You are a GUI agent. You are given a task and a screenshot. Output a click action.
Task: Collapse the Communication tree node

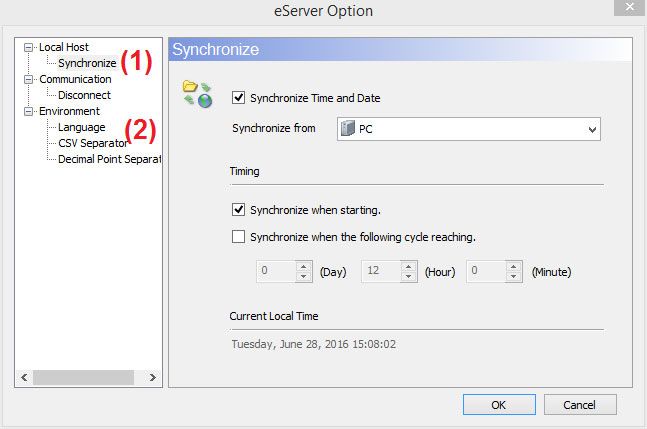(x=28, y=79)
